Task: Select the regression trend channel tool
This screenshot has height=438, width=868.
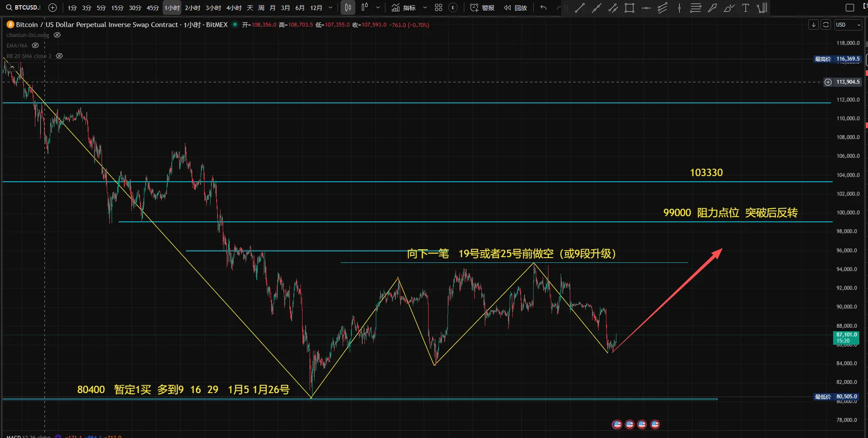Action: pos(663,8)
